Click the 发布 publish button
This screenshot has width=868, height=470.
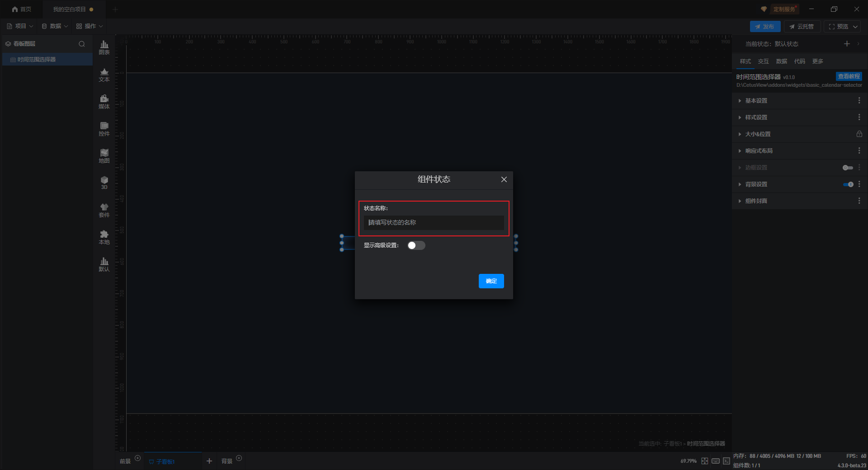(x=765, y=27)
